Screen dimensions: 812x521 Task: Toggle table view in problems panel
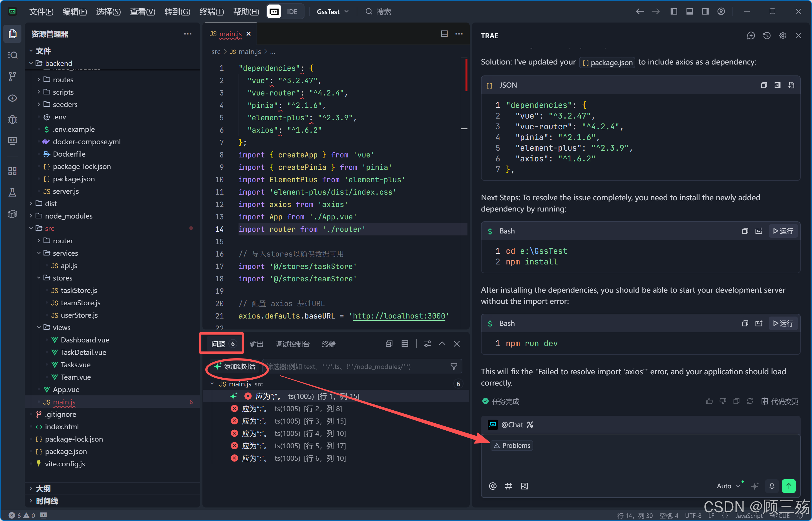pyautogui.click(x=405, y=344)
